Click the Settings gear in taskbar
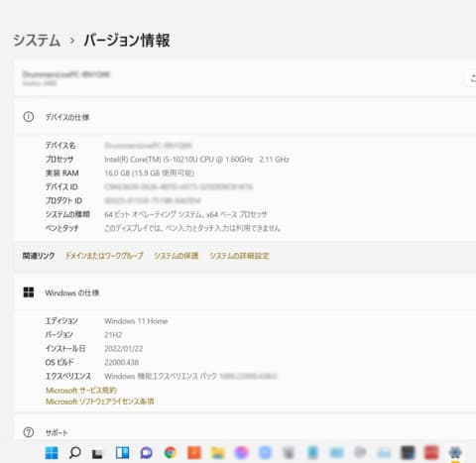 coord(455,453)
